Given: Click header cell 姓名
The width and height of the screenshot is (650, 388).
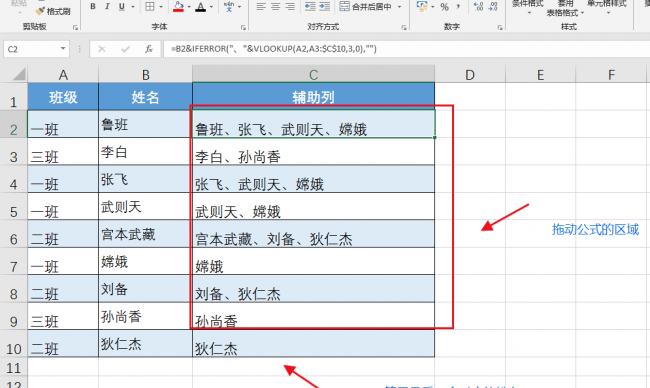Looking at the screenshot, I should (146, 97).
